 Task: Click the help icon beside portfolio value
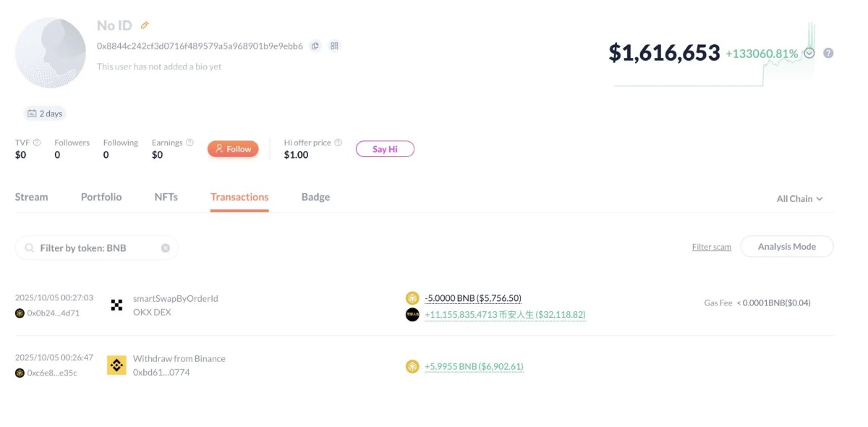point(828,53)
